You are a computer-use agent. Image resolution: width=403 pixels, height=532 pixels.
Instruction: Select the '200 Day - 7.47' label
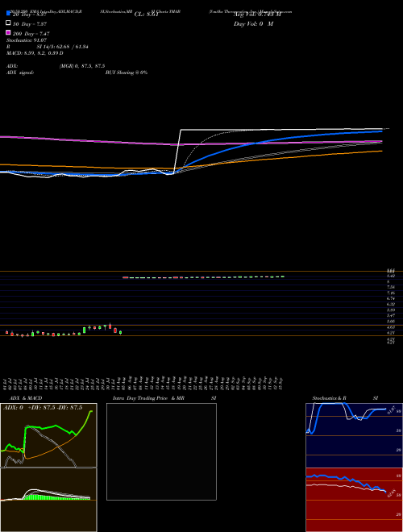tap(31, 34)
